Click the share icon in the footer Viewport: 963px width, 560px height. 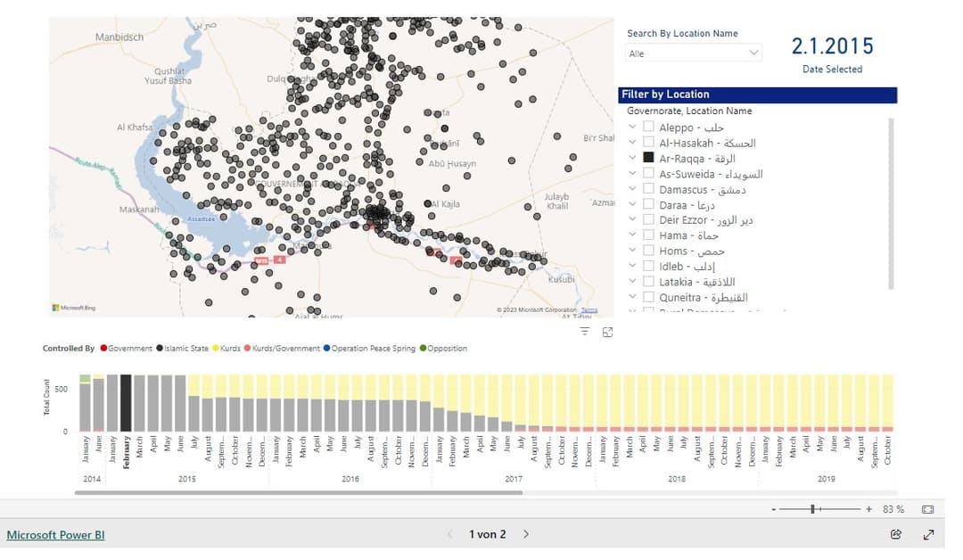[x=896, y=534]
